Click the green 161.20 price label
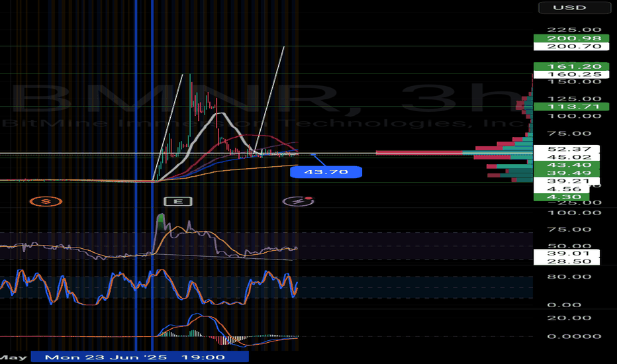The image size is (617, 364). (x=571, y=66)
